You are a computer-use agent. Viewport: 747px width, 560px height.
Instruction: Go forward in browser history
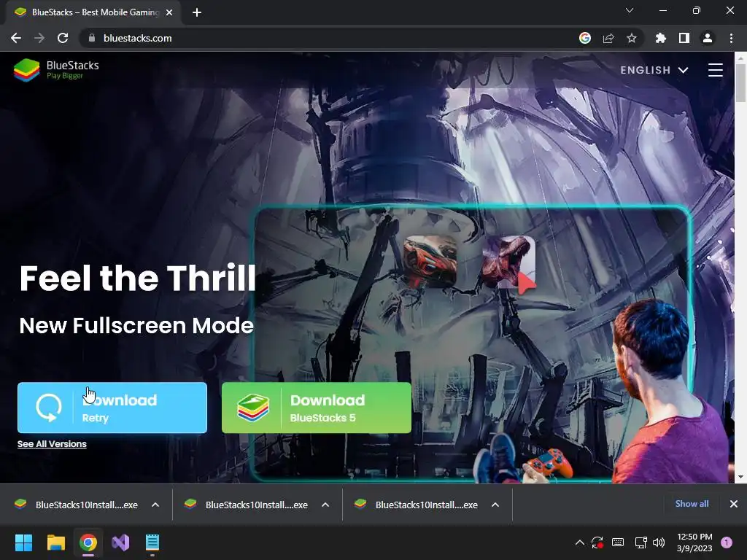click(39, 38)
